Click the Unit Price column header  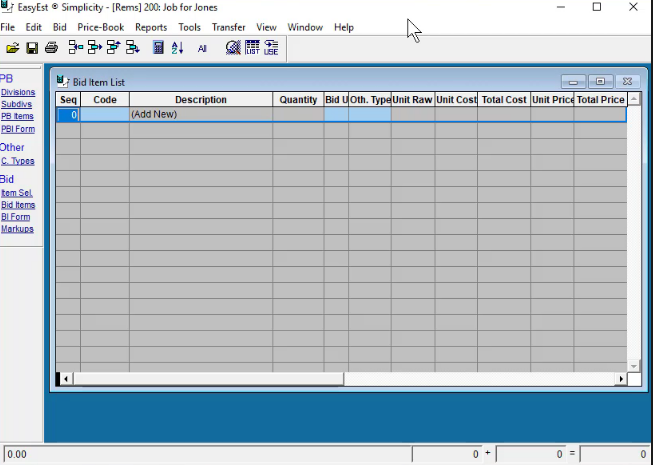pyautogui.click(x=552, y=99)
